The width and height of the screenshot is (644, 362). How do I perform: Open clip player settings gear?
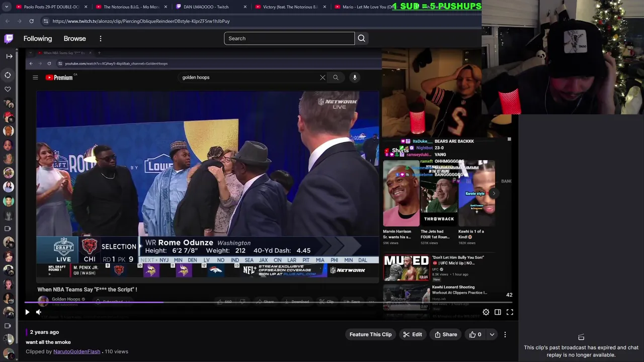(486, 312)
